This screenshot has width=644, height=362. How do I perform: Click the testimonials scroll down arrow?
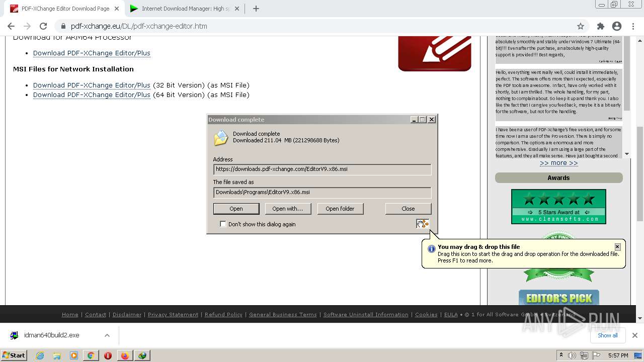click(627, 154)
